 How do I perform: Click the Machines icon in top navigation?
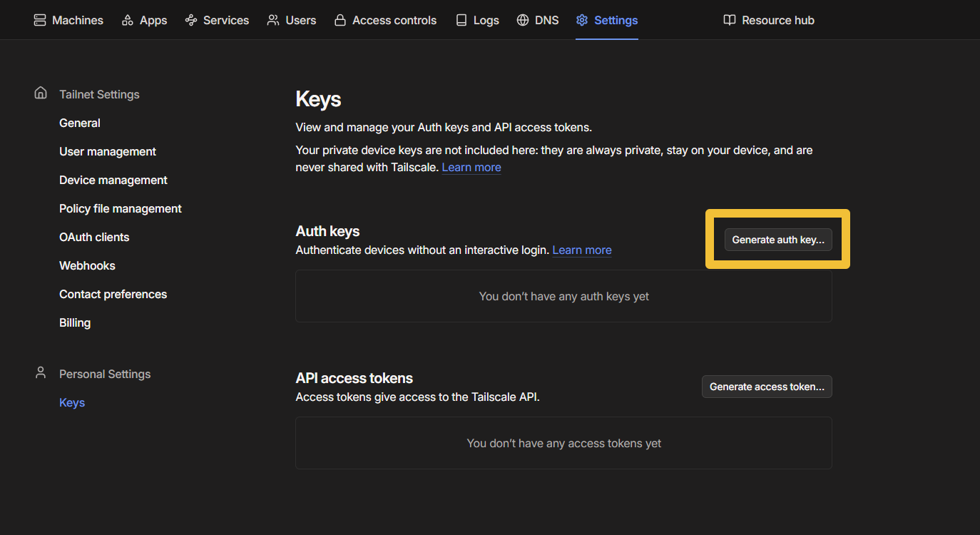(x=40, y=20)
